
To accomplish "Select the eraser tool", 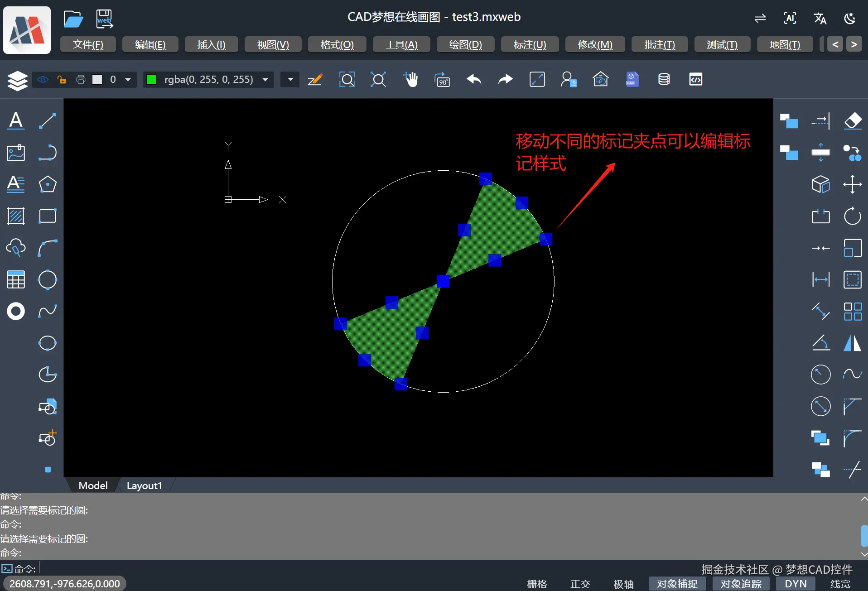I will click(853, 121).
